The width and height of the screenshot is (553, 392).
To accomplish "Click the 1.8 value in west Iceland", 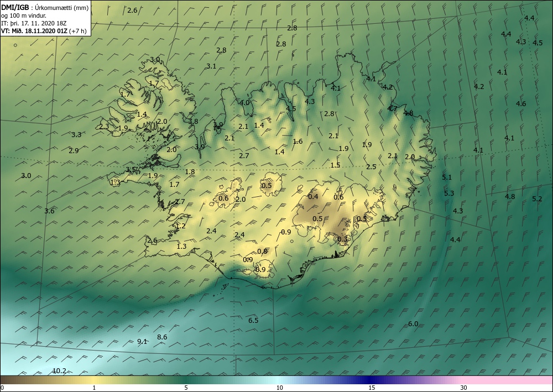I will click(190, 172).
